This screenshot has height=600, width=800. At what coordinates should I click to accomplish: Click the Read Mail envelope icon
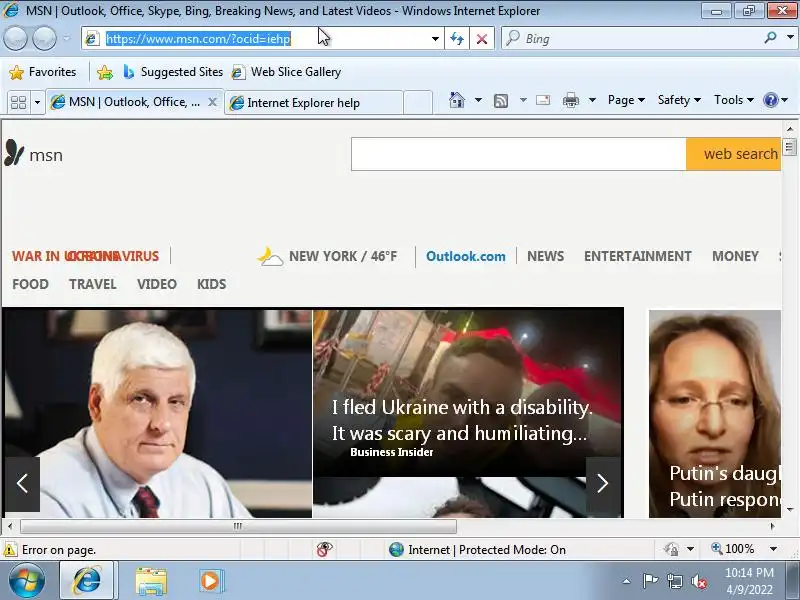(x=543, y=100)
